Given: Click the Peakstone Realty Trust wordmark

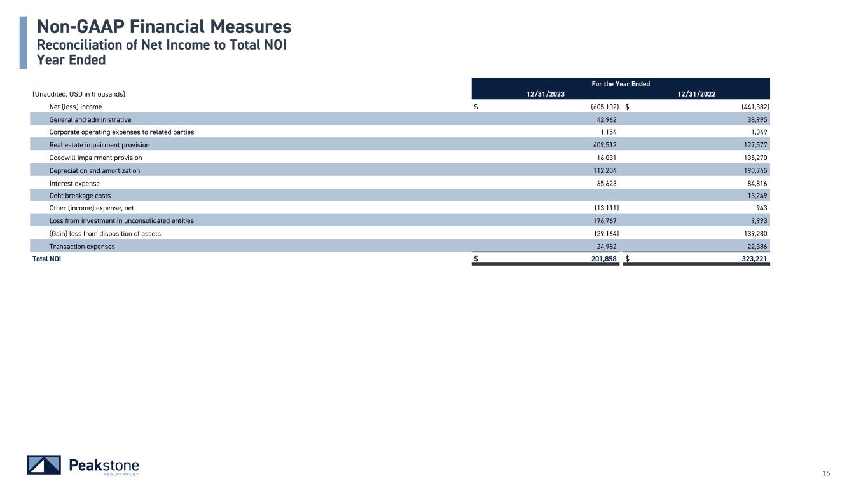Looking at the screenshot, I should [103, 466].
